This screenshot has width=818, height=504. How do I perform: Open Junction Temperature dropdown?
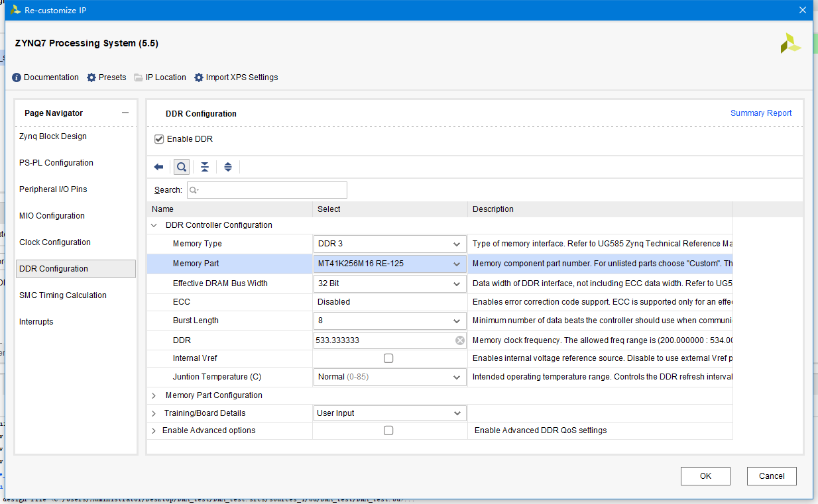(x=390, y=377)
